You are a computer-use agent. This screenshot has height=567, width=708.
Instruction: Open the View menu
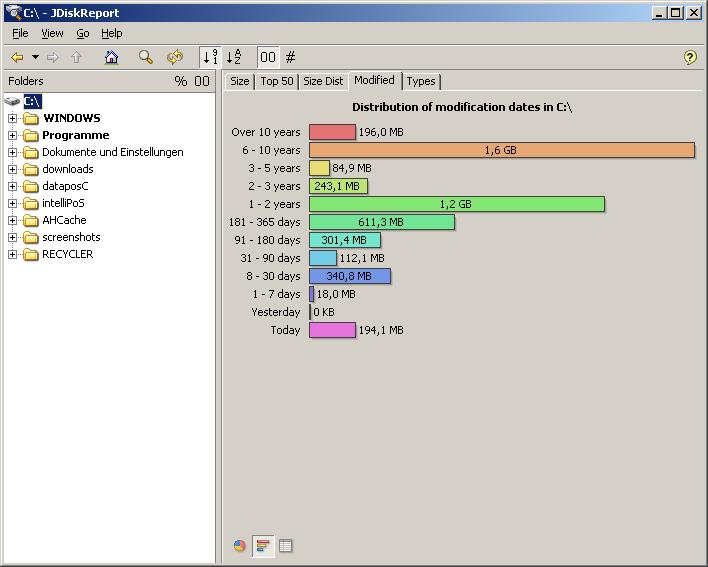pos(52,33)
